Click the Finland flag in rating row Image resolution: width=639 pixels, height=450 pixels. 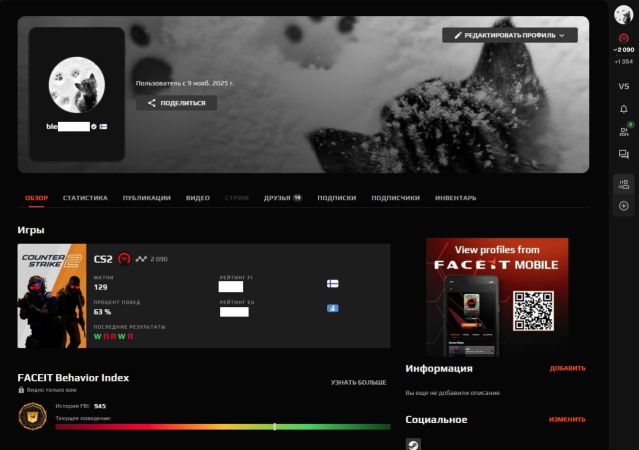pyautogui.click(x=332, y=284)
